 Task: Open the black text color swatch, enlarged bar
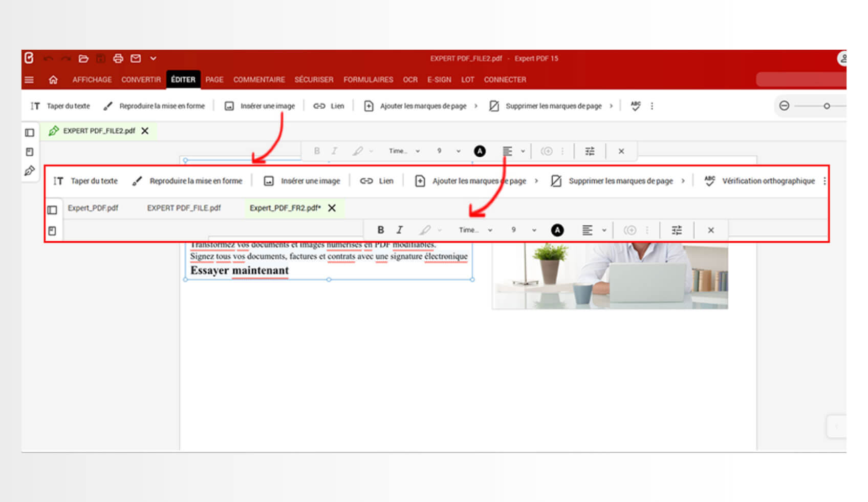point(557,231)
